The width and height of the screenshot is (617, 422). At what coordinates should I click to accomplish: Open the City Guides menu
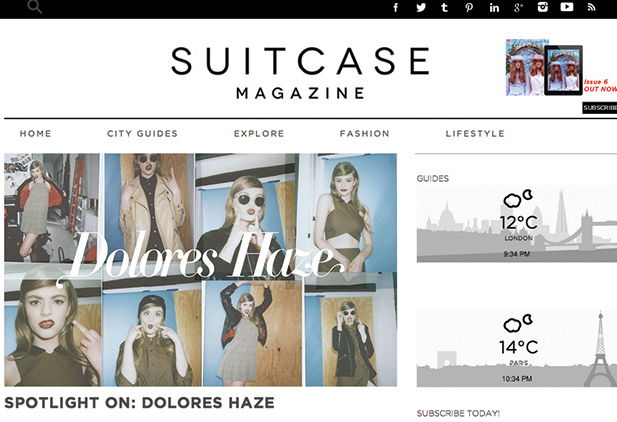coord(142,134)
